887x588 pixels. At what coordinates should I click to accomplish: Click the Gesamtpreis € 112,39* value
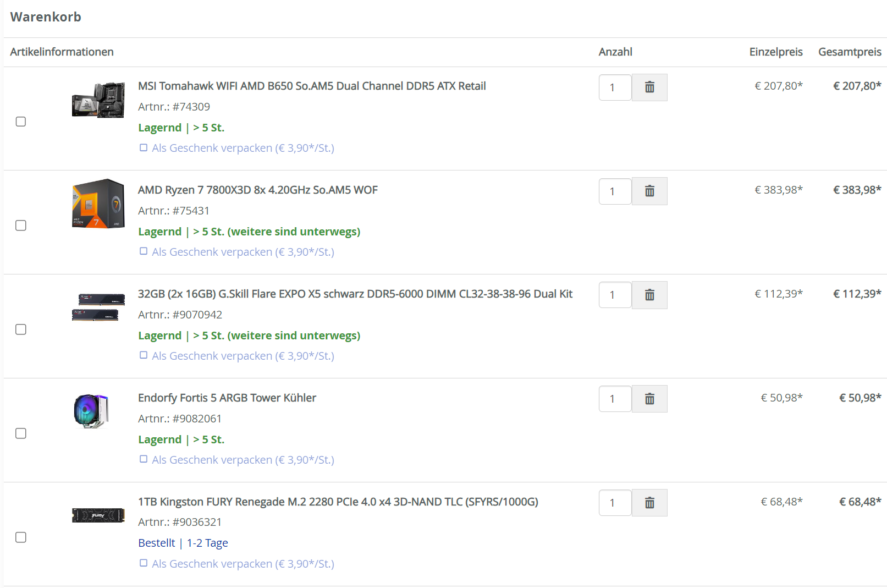point(857,294)
